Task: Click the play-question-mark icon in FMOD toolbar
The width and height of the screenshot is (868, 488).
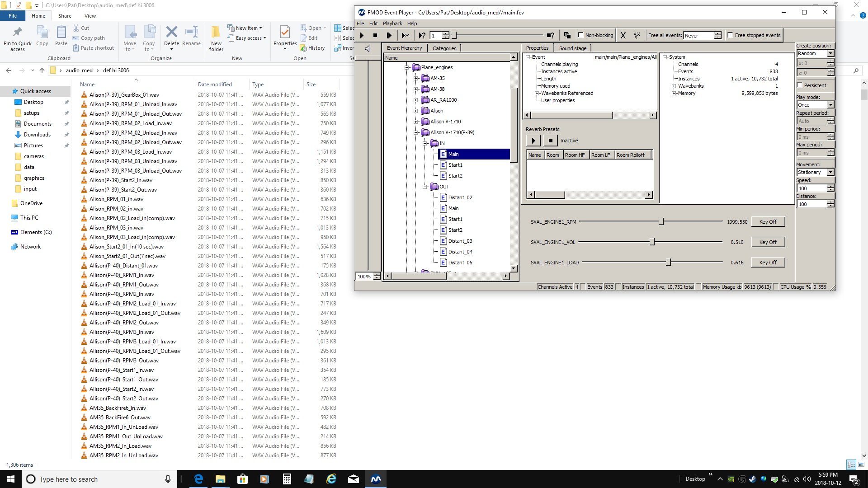Action: pyautogui.click(x=422, y=35)
